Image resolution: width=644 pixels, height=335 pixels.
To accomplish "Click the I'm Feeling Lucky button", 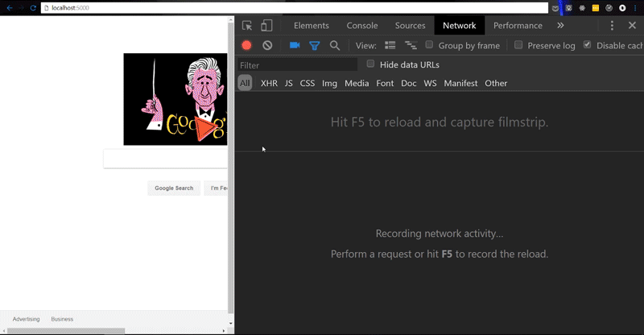I will pos(216,188).
